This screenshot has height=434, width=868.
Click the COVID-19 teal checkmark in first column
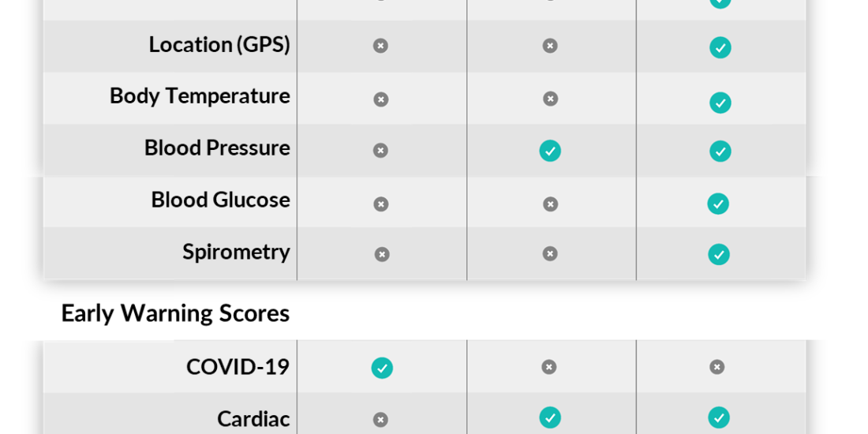pyautogui.click(x=382, y=368)
